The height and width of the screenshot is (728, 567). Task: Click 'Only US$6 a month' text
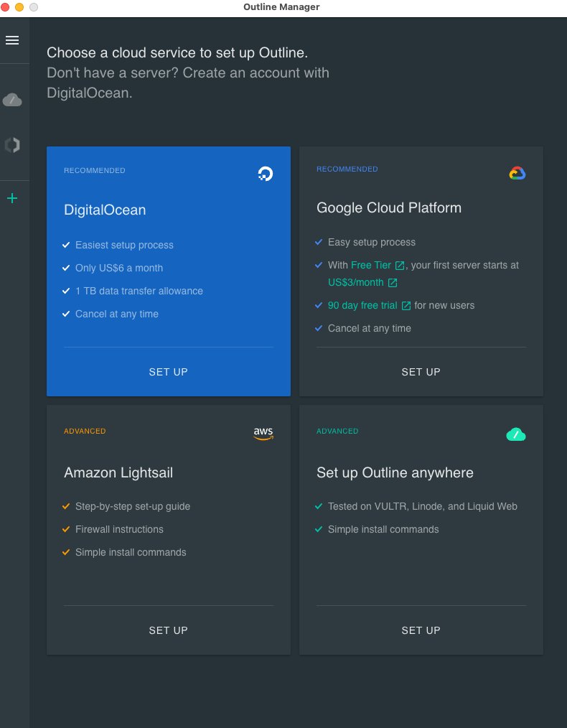(x=119, y=268)
